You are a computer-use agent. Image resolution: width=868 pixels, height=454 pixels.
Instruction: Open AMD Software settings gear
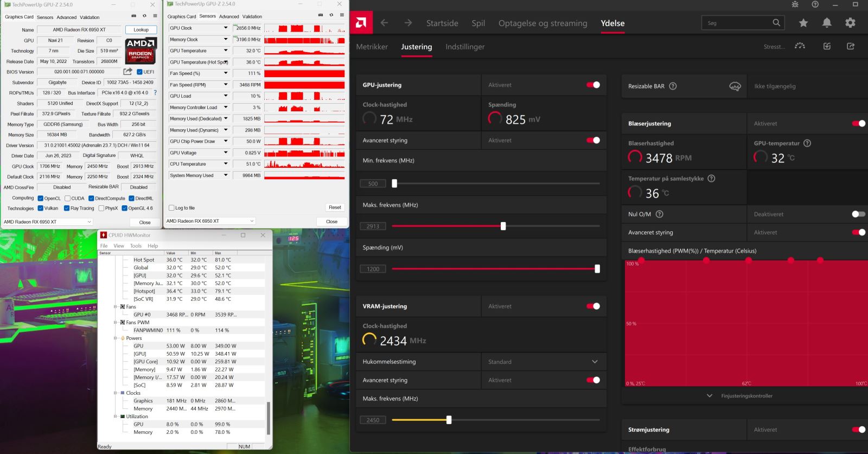coord(850,23)
